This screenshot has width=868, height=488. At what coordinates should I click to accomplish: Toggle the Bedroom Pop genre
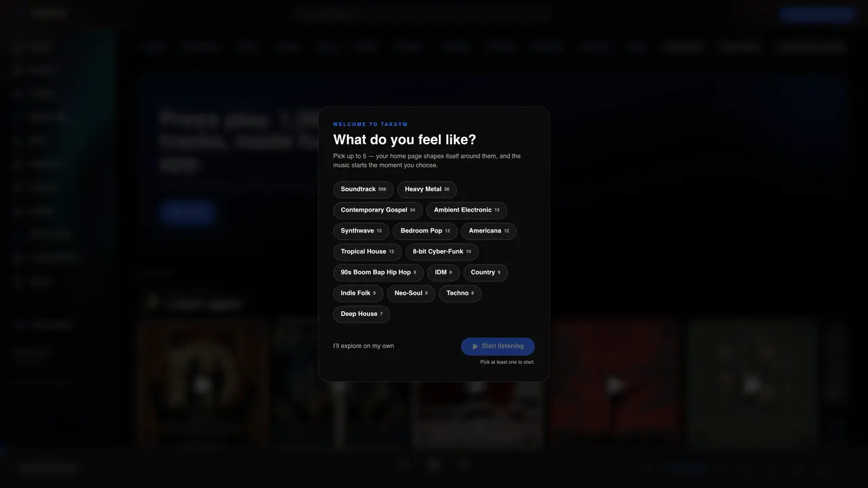(x=425, y=231)
